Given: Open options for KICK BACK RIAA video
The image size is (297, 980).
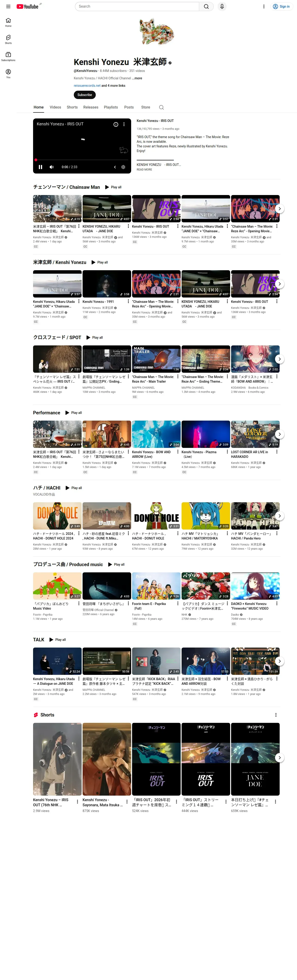Looking at the screenshot, I should (x=178, y=679).
